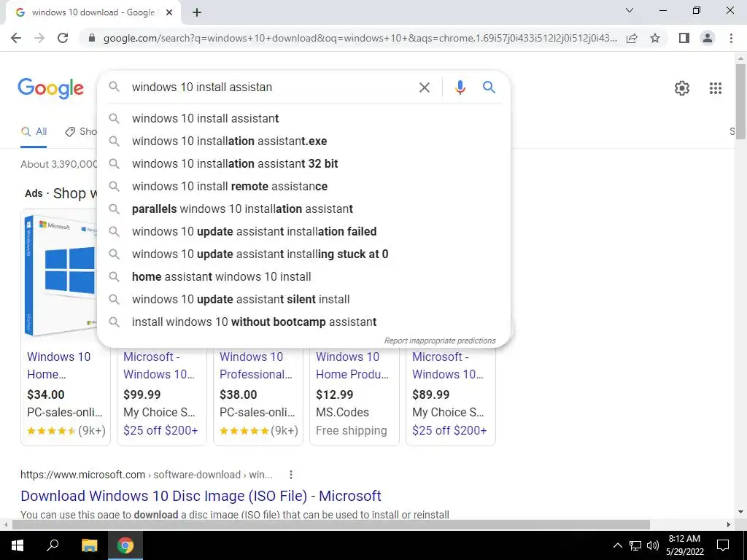This screenshot has height=560, width=747.
Task: Select suggestion 'windows 10 update assistant installation failed'
Action: [x=303, y=231]
